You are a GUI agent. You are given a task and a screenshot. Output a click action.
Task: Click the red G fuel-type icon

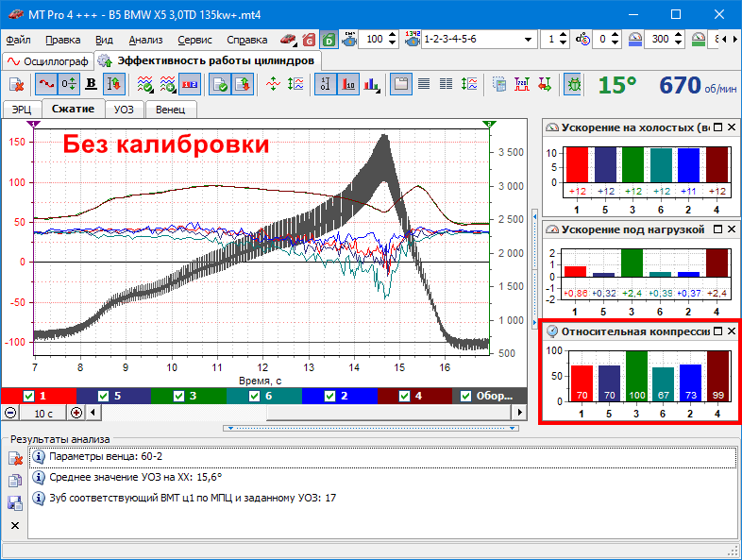tap(309, 40)
